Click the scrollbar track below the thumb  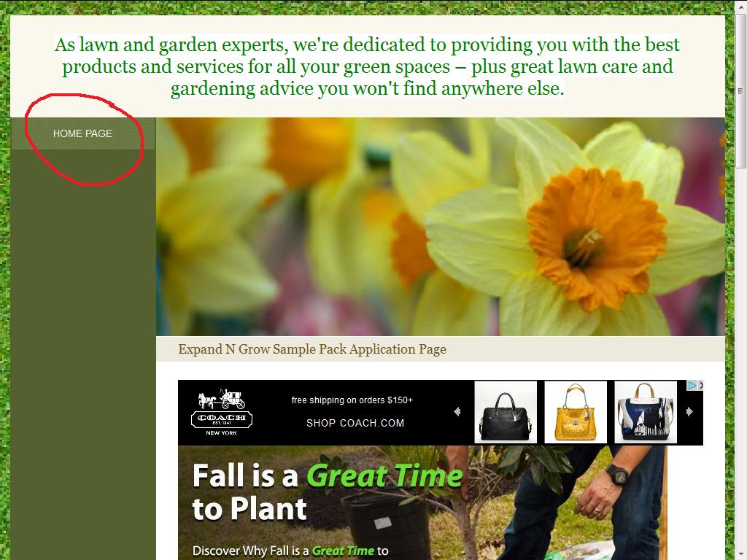(740, 362)
